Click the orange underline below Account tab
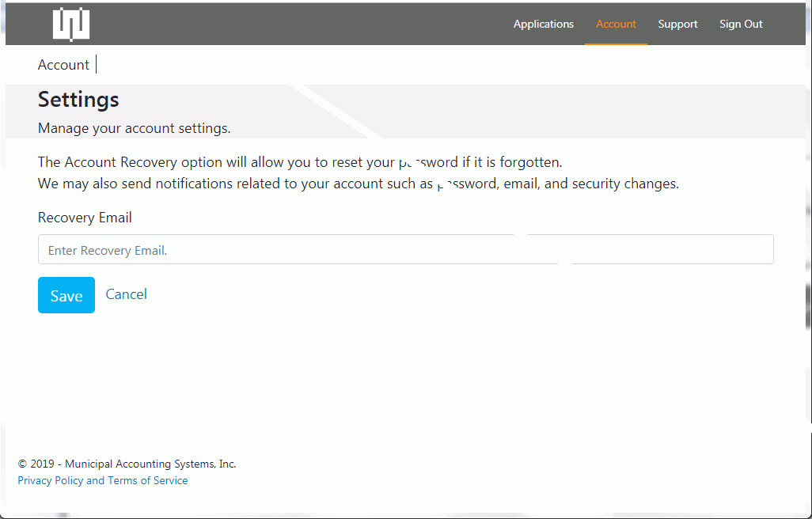Image resolution: width=812 pixels, height=519 pixels. click(616, 44)
